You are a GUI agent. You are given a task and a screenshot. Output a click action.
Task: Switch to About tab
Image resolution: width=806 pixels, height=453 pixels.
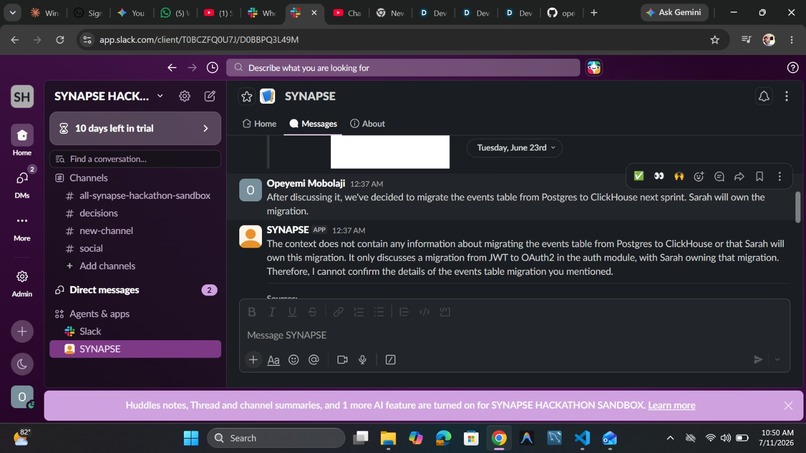368,123
